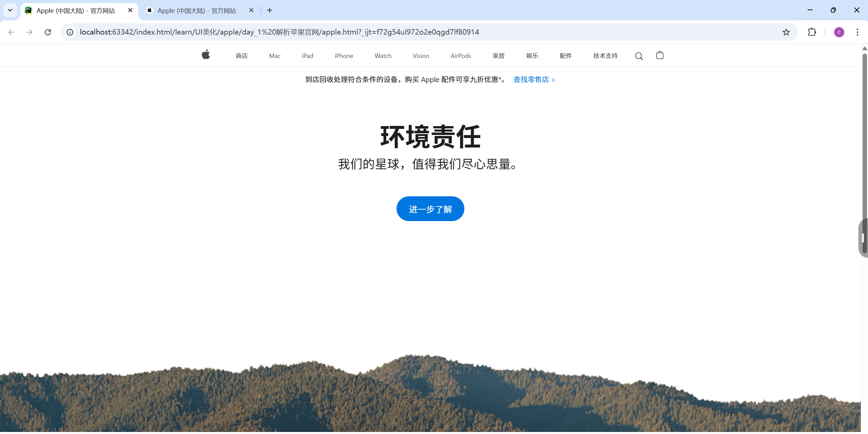Open the search magnifier icon

[639, 56]
